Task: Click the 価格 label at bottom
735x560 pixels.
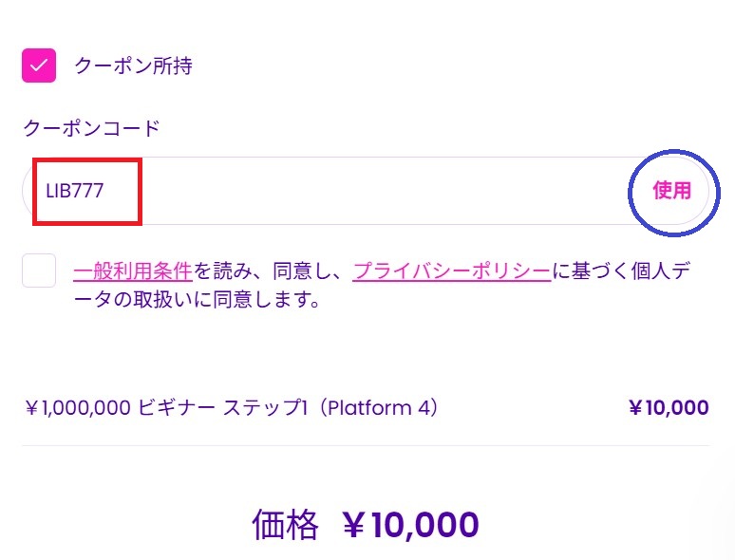Action: click(286, 525)
